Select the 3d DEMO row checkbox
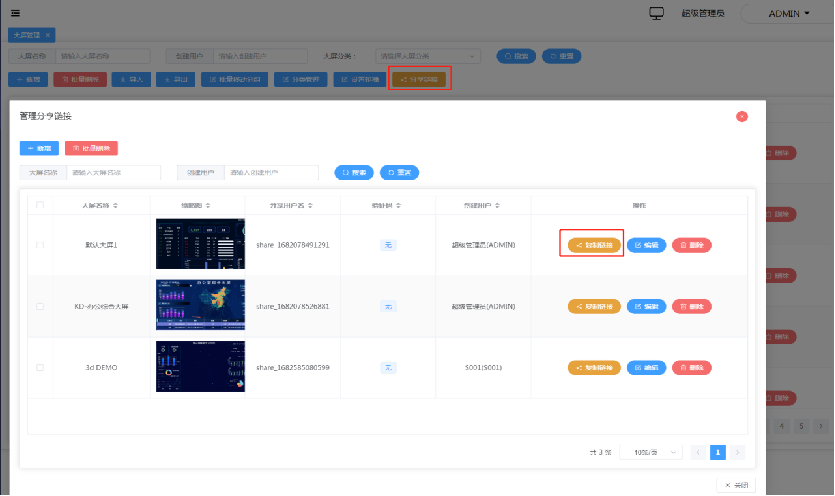 pyautogui.click(x=40, y=368)
